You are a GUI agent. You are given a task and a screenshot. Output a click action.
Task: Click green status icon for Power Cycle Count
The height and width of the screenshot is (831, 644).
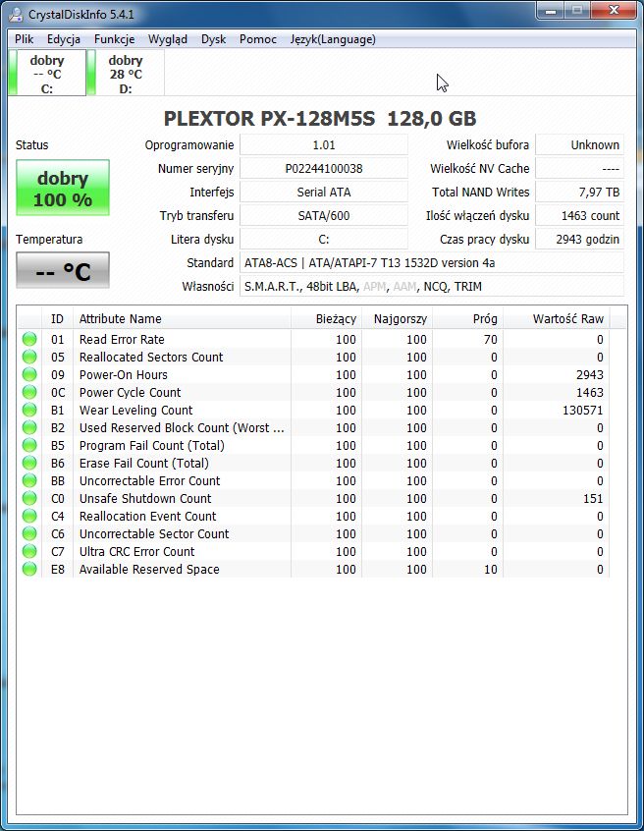pos(29,392)
